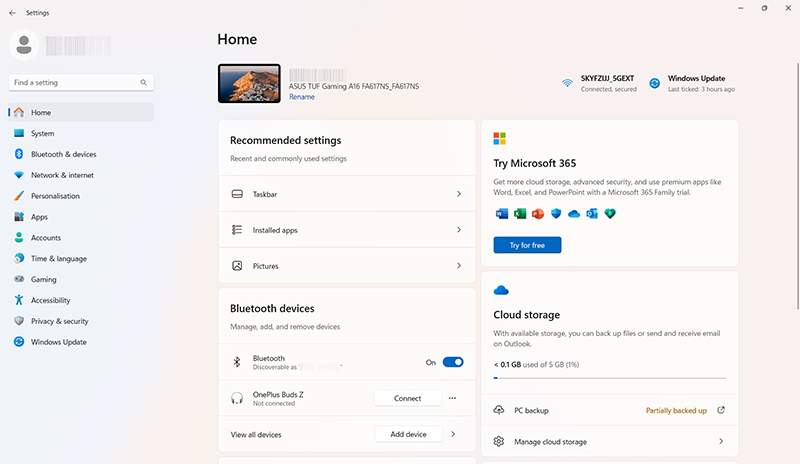Click the OnePlus Buds Z headphones icon
The height and width of the screenshot is (464, 800).
coord(237,398)
